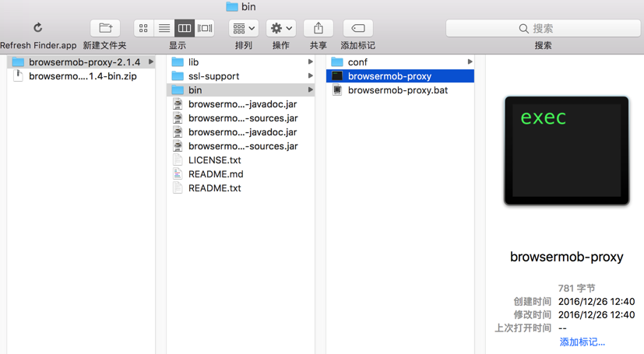Open the conf folder
The image size is (644, 354).
click(400, 62)
